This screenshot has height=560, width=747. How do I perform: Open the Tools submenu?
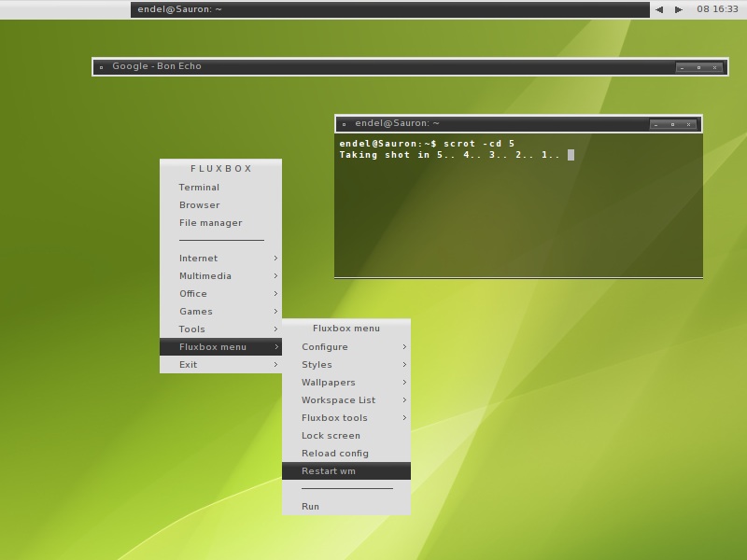220,329
